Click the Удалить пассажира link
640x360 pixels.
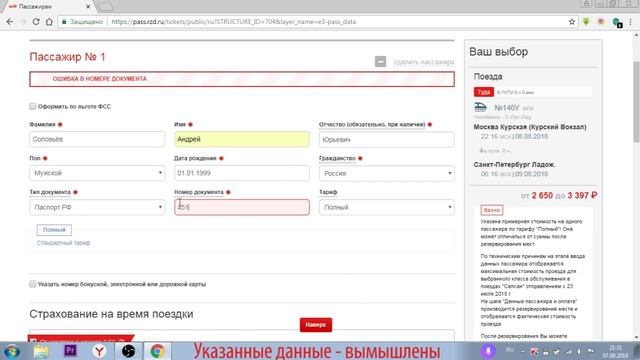pos(424,62)
